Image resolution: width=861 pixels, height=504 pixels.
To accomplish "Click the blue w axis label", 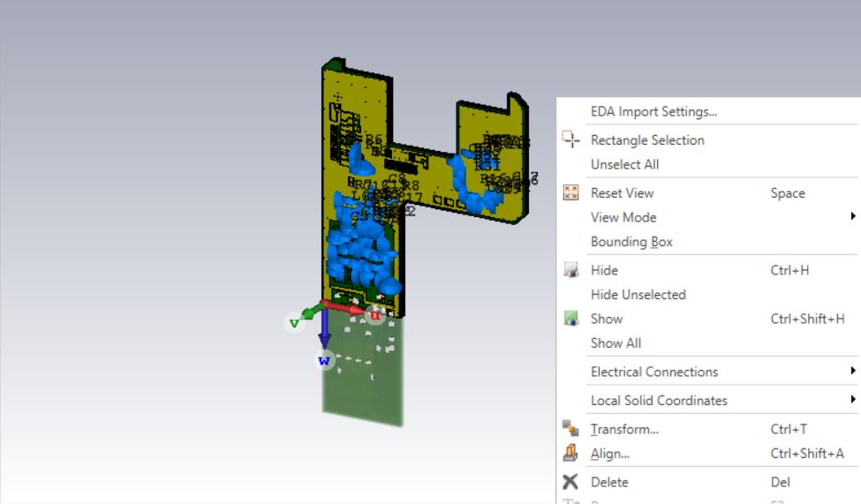I will [324, 361].
